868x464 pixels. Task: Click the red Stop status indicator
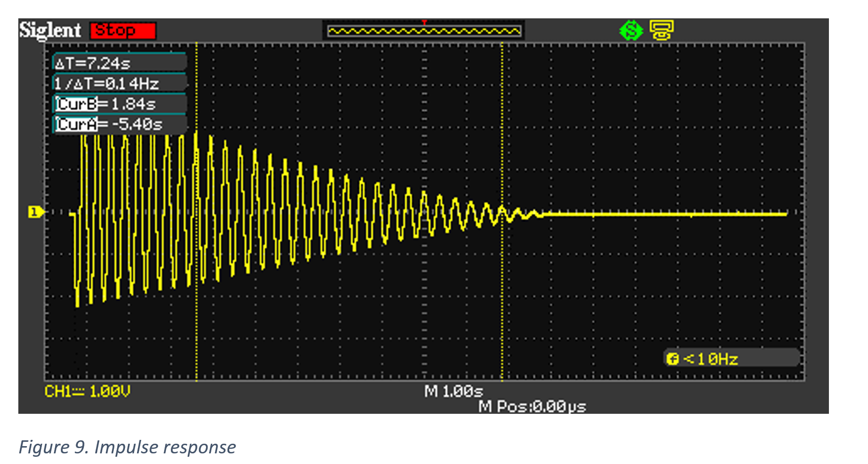coord(123,31)
